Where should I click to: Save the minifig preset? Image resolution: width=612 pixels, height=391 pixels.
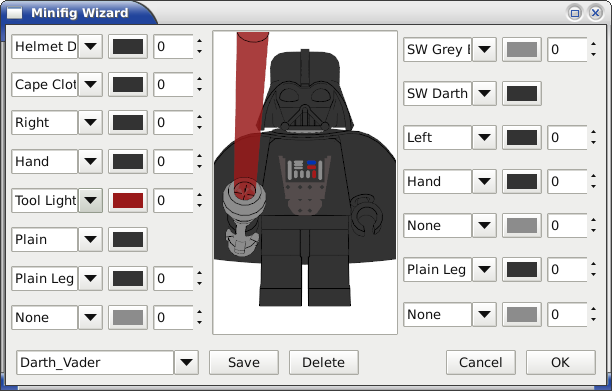click(x=244, y=363)
